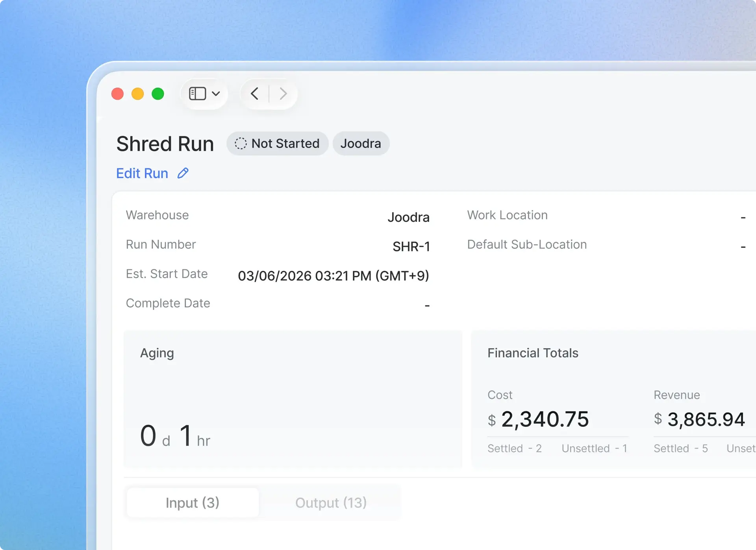The width and height of the screenshot is (756, 550).
Task: Click the Shred Run page title
Action: (x=165, y=144)
